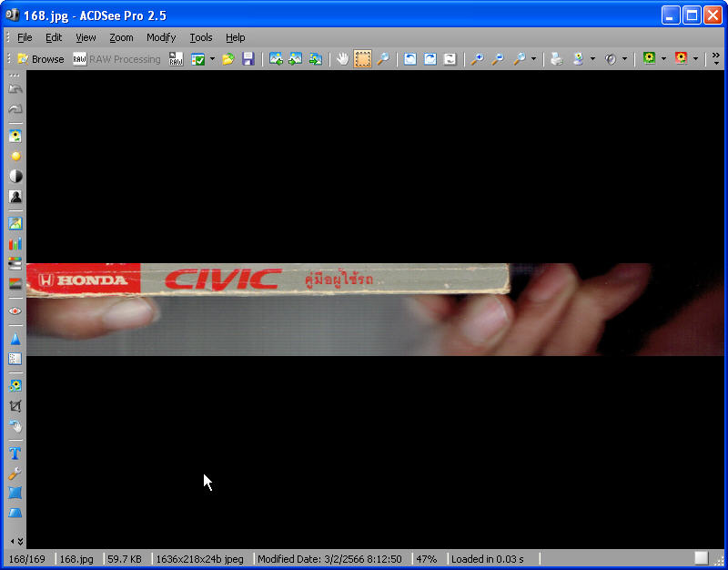Open the grayscale gradient tool in left toolbar

point(15,283)
